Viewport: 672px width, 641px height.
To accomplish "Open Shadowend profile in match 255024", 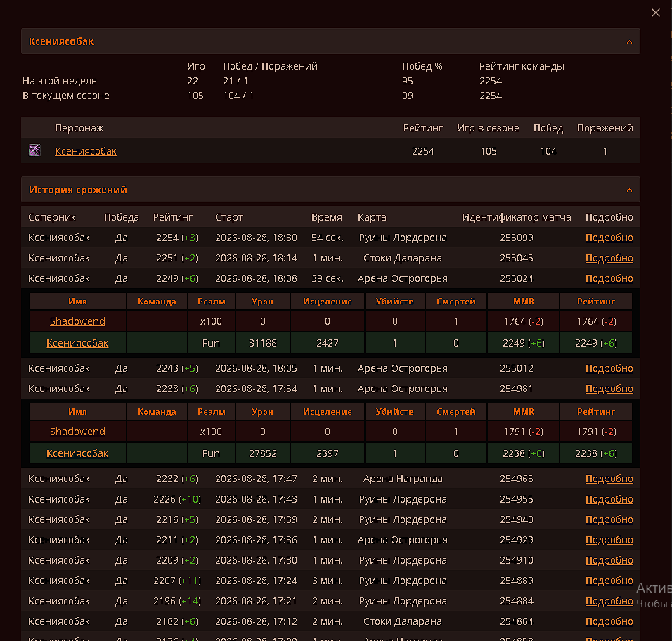I will pyautogui.click(x=77, y=321).
